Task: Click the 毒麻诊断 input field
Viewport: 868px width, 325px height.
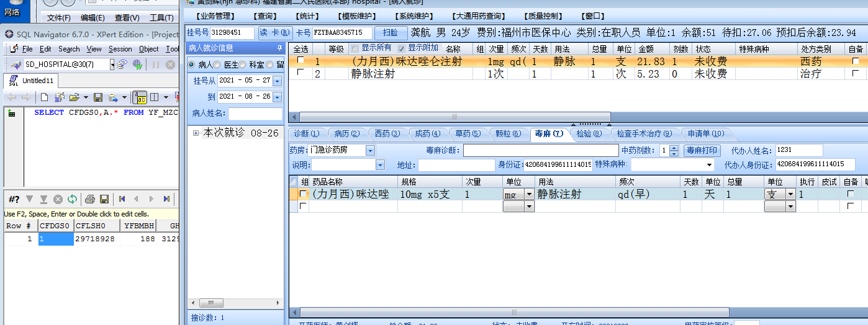Action: coord(541,150)
